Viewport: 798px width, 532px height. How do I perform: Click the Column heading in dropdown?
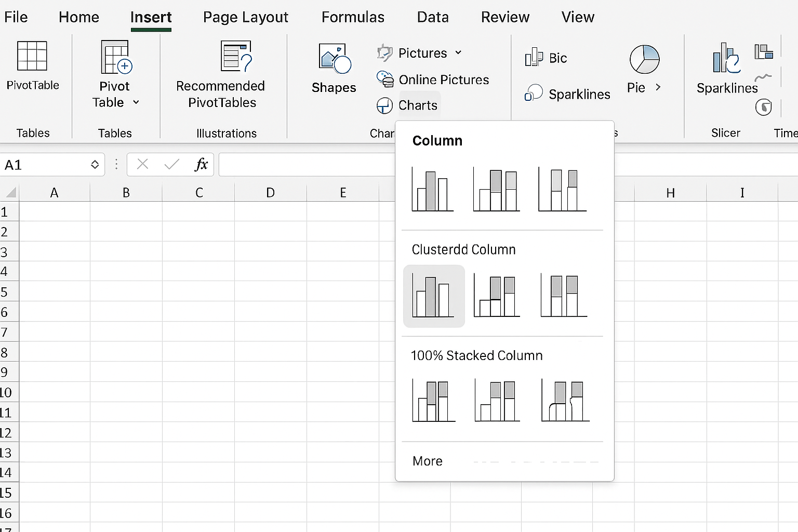click(x=437, y=141)
